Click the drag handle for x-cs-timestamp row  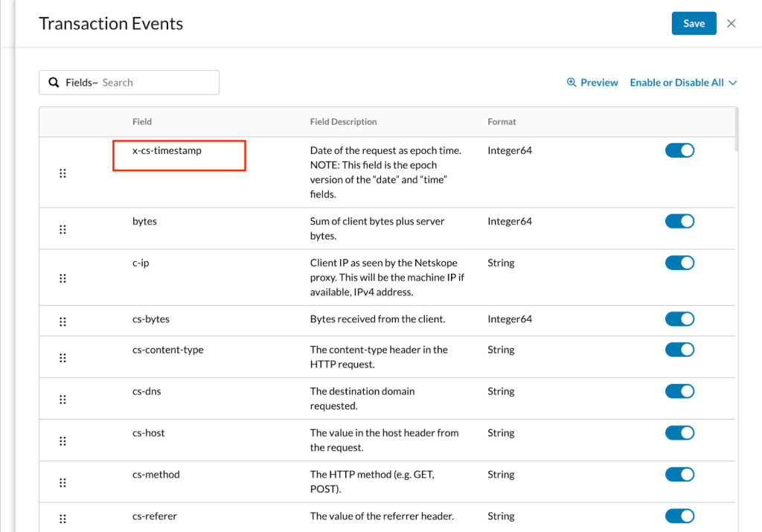click(63, 173)
